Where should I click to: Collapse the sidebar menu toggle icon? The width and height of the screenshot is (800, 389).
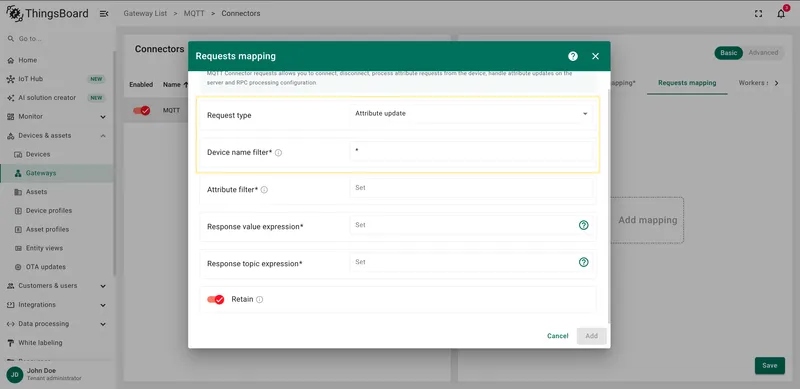point(104,14)
